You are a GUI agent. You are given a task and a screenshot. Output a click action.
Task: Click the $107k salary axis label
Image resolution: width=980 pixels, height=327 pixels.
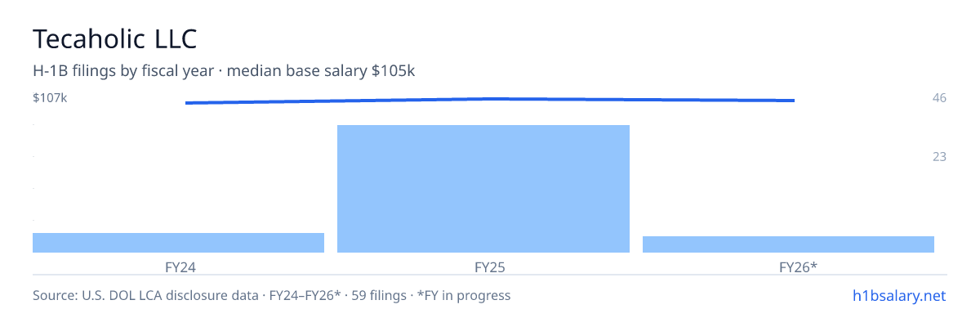(x=50, y=98)
